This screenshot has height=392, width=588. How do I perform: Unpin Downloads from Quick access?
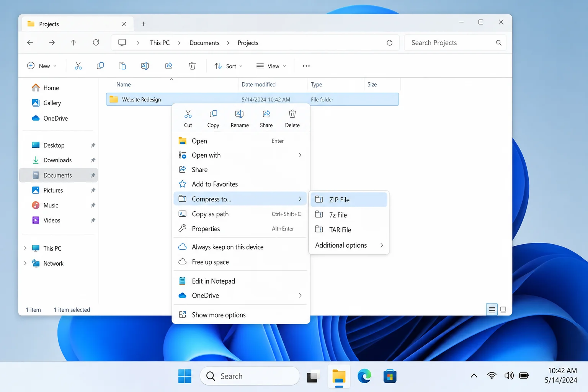tap(93, 160)
